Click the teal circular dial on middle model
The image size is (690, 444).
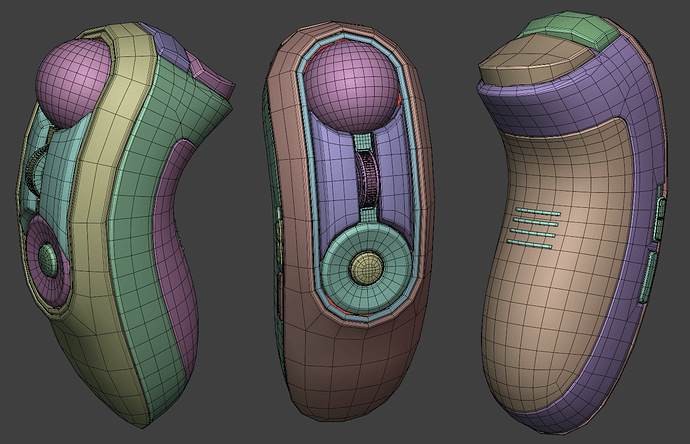coord(367,269)
